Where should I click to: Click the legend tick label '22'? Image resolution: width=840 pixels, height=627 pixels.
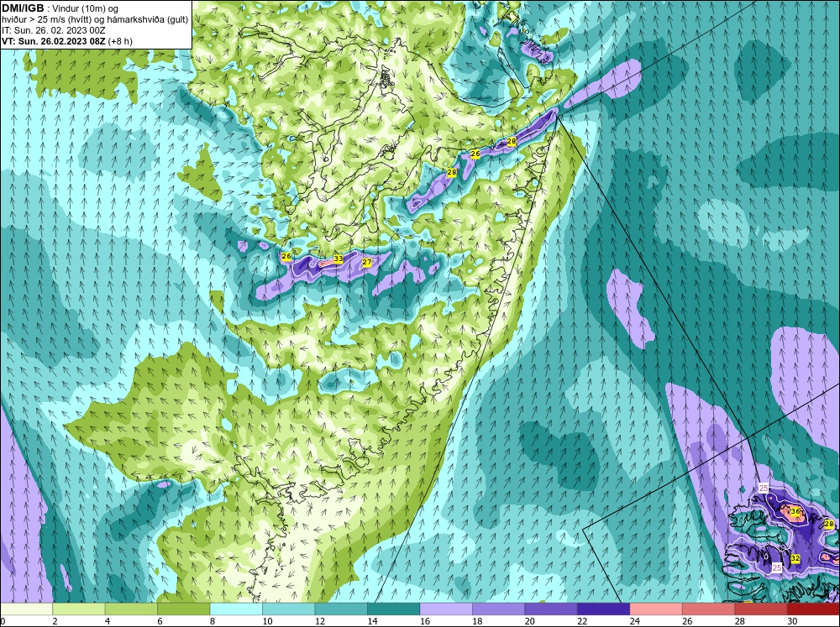(x=582, y=620)
